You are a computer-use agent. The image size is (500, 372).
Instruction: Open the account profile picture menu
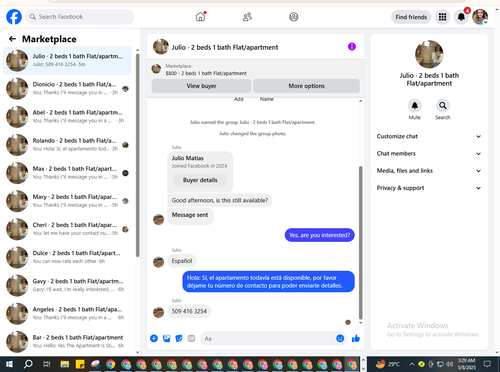[480, 17]
